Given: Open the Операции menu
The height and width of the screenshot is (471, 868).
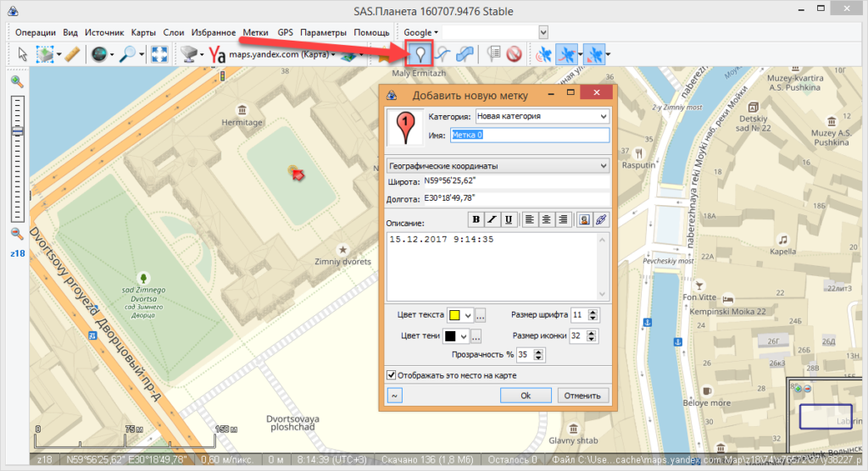Looking at the screenshot, I should coord(36,32).
